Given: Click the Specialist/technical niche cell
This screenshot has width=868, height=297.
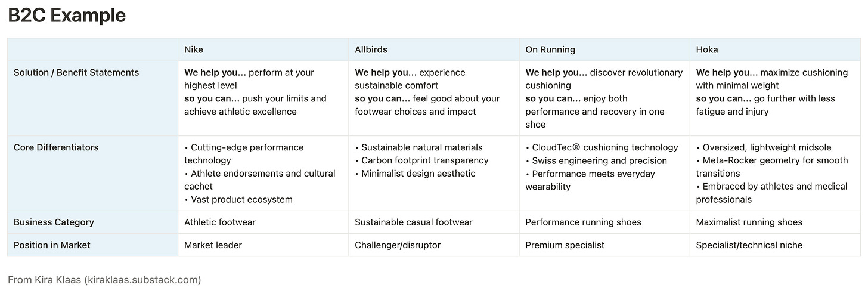Looking at the screenshot, I should click(x=749, y=245).
